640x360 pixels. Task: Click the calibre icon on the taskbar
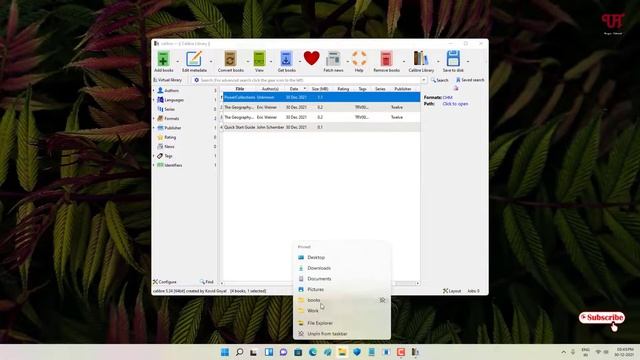click(x=416, y=352)
